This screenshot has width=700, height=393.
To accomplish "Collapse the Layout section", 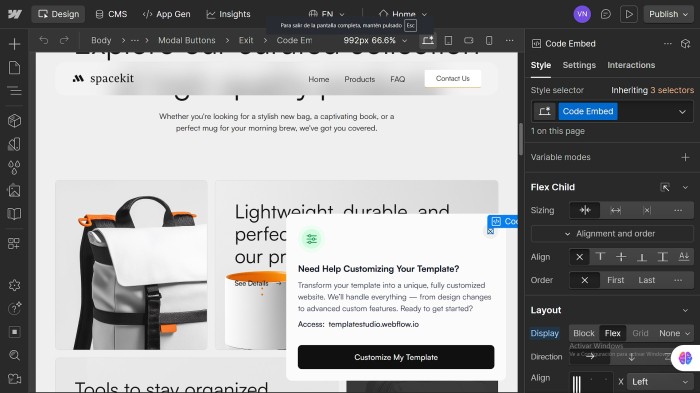I will click(x=685, y=310).
